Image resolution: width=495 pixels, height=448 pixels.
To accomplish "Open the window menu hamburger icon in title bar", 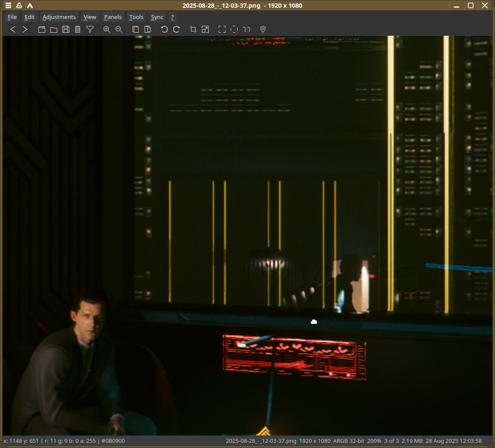I will 8,5.
